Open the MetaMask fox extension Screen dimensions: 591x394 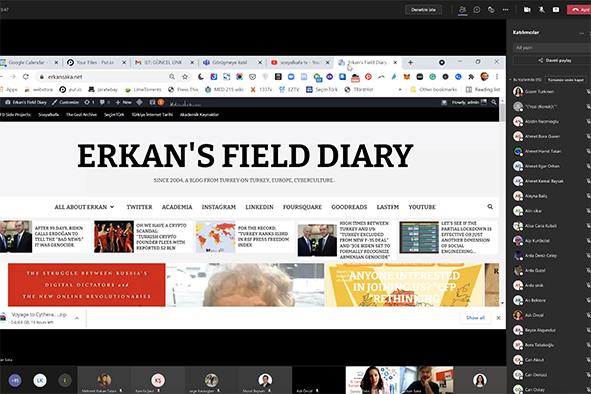(407, 77)
